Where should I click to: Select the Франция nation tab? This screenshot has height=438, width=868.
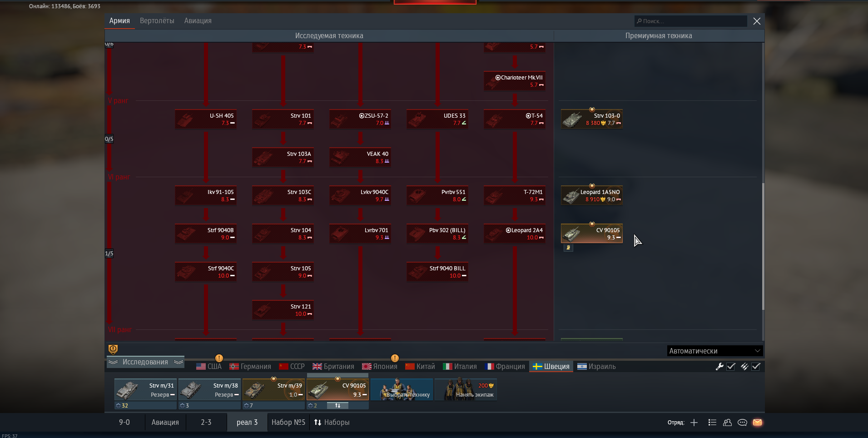(505, 366)
